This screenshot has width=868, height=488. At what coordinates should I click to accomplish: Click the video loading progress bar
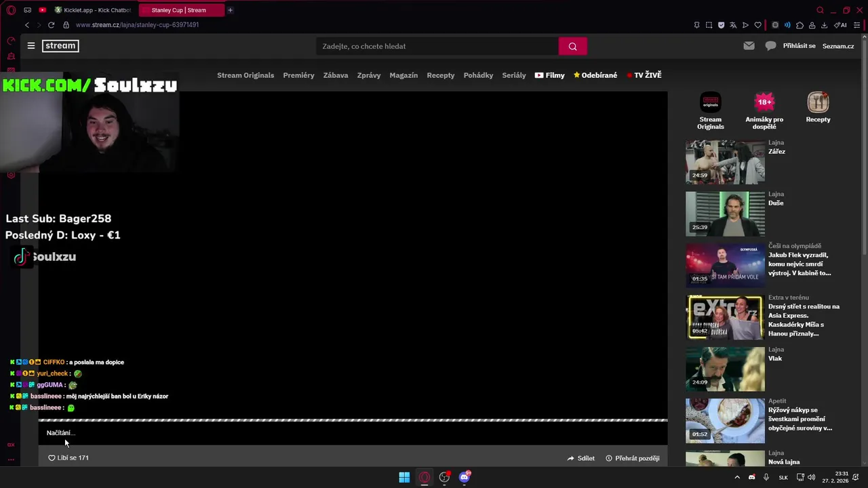pyautogui.click(x=353, y=420)
